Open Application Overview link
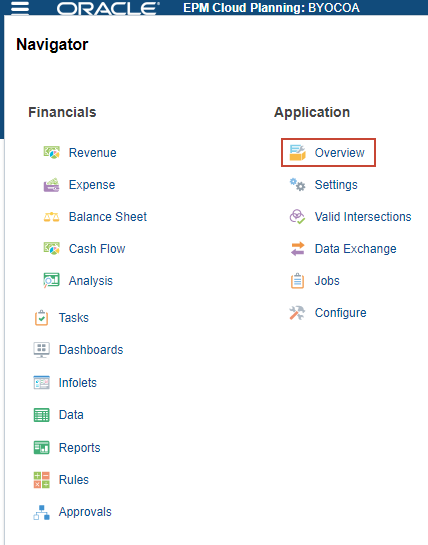The width and height of the screenshot is (428, 545). tap(340, 153)
